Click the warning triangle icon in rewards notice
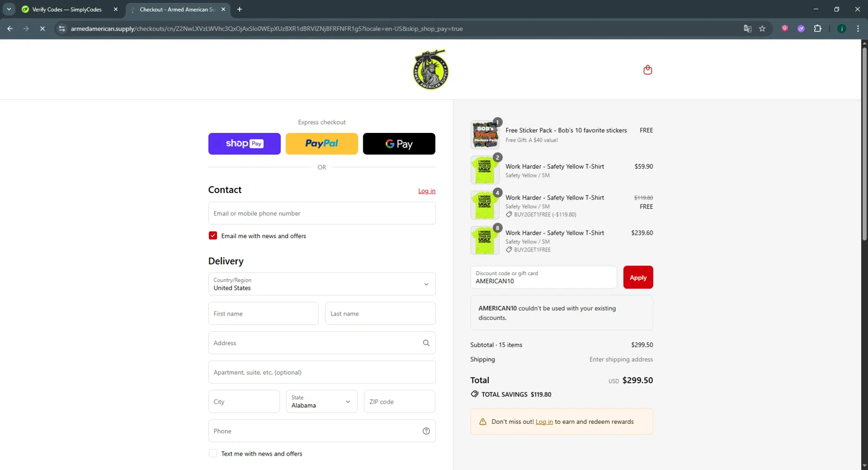 click(483, 421)
